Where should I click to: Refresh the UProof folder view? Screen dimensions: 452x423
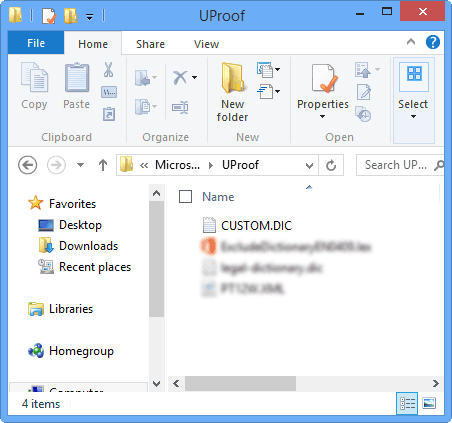(x=331, y=165)
